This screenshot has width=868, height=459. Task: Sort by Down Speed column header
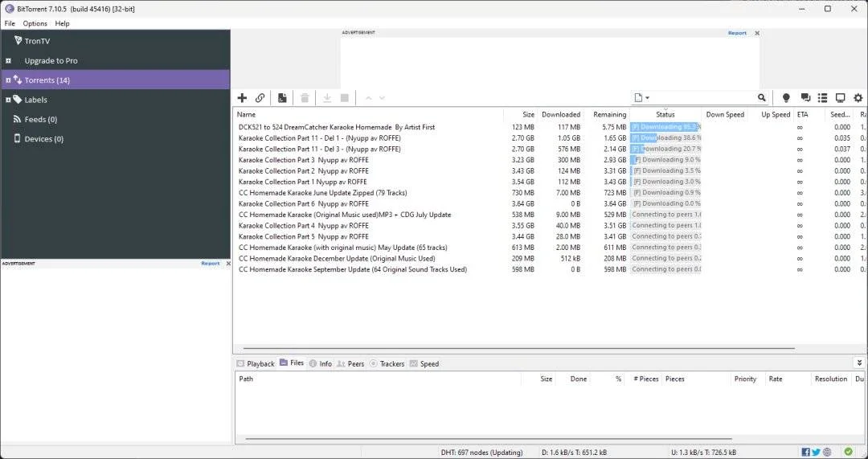click(x=725, y=114)
